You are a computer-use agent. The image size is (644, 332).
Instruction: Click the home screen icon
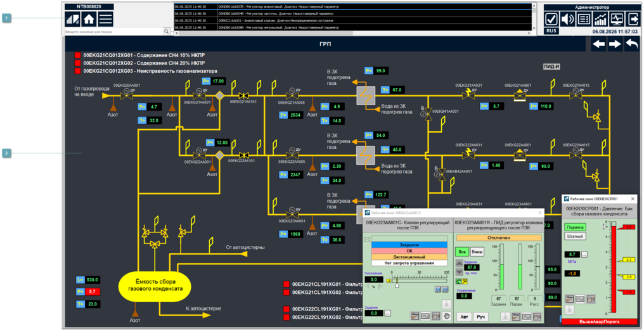pyautogui.click(x=89, y=18)
